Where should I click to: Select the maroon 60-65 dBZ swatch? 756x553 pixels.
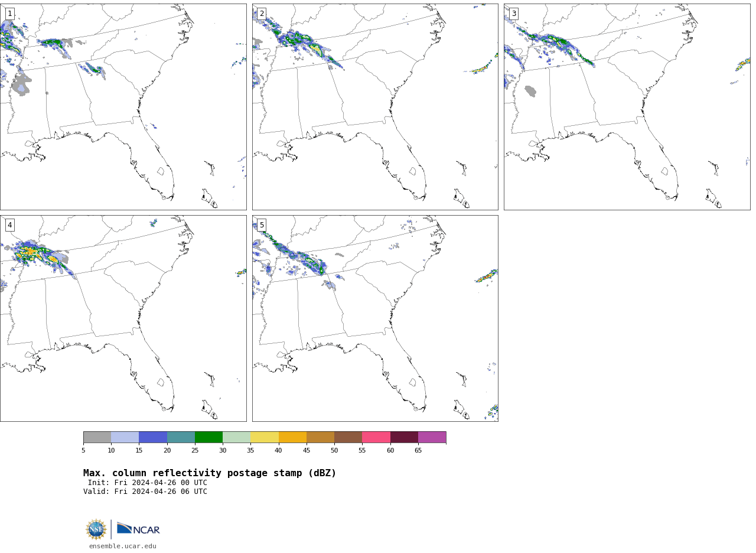pyautogui.click(x=404, y=437)
